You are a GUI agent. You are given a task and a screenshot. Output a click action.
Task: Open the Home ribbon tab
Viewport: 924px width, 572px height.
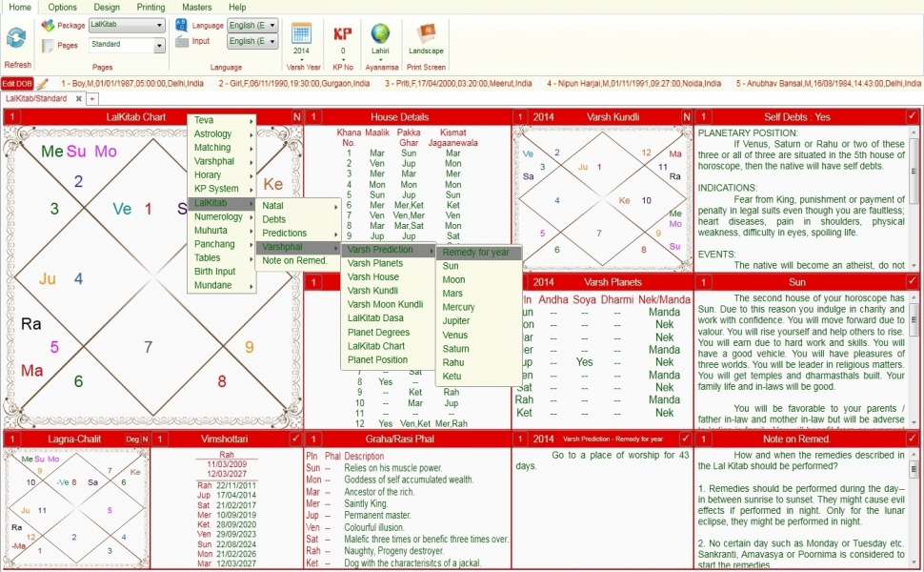(x=20, y=7)
